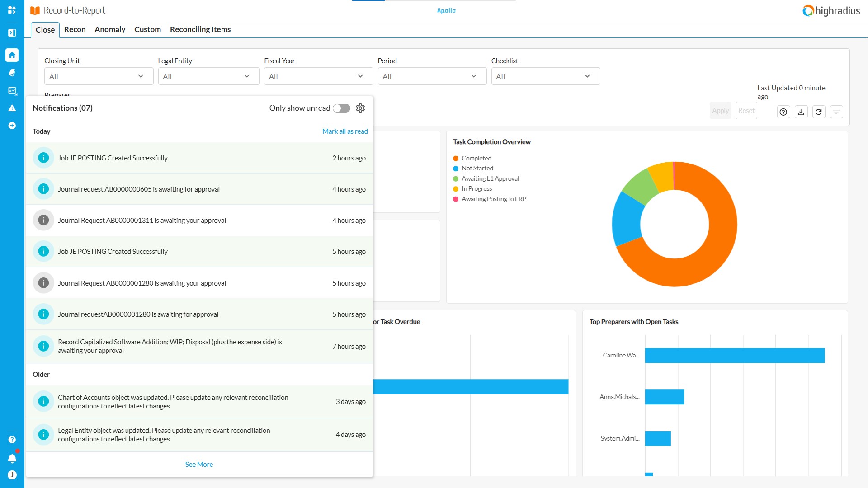Click See More notifications link
The height and width of the screenshot is (488, 868).
(199, 465)
